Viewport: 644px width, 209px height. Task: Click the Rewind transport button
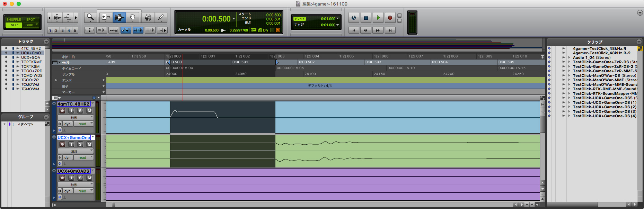pos(366,30)
